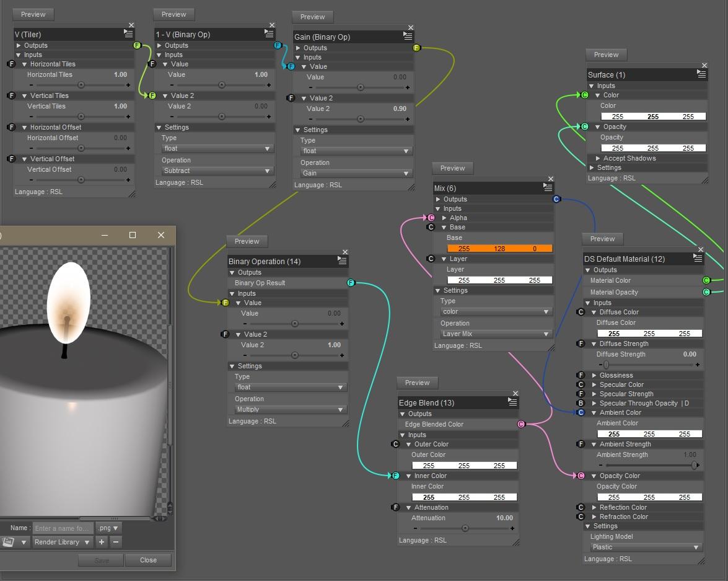This screenshot has height=581, width=728.
Task: Open the Mix (6) brick menu icon
Action: point(548,187)
